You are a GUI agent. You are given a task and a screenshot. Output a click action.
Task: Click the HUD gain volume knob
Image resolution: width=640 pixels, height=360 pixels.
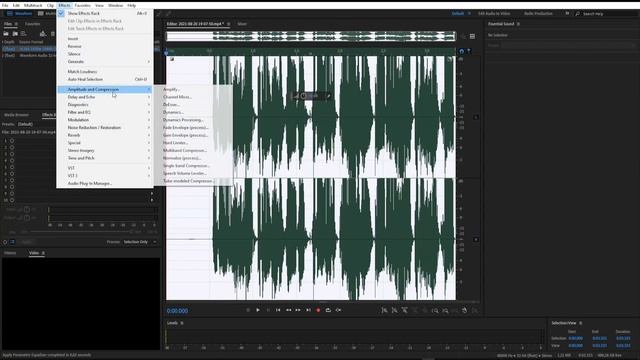tap(303, 96)
